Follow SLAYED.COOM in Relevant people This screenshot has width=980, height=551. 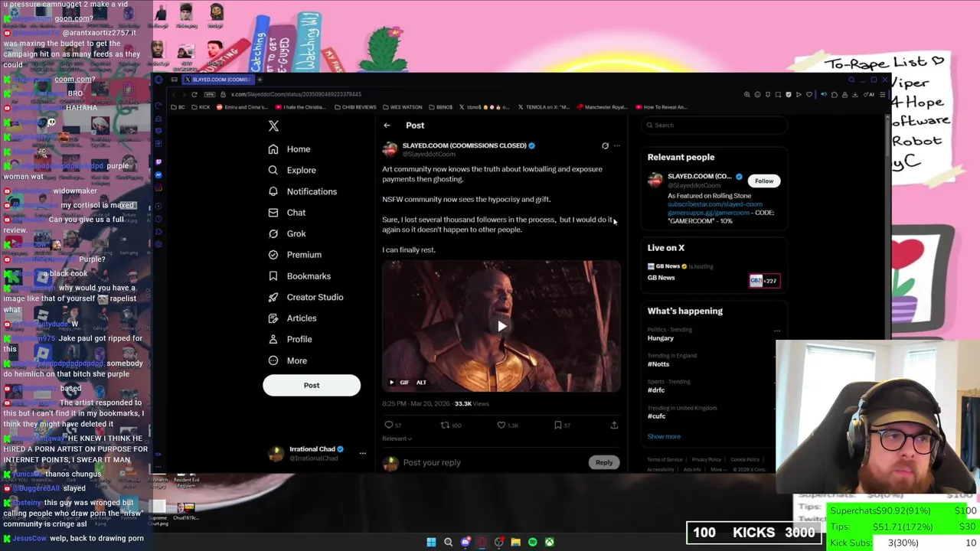pyautogui.click(x=764, y=181)
